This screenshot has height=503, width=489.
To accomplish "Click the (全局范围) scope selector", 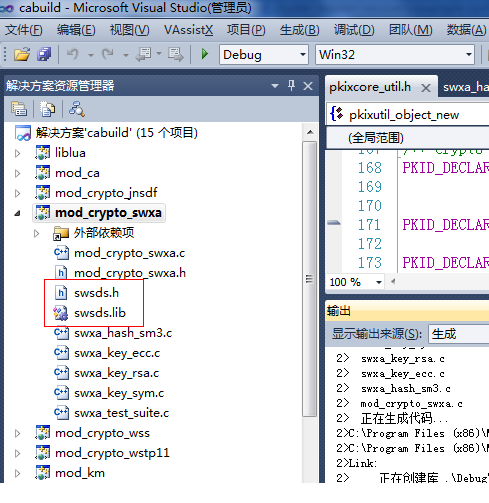I will 408,138.
